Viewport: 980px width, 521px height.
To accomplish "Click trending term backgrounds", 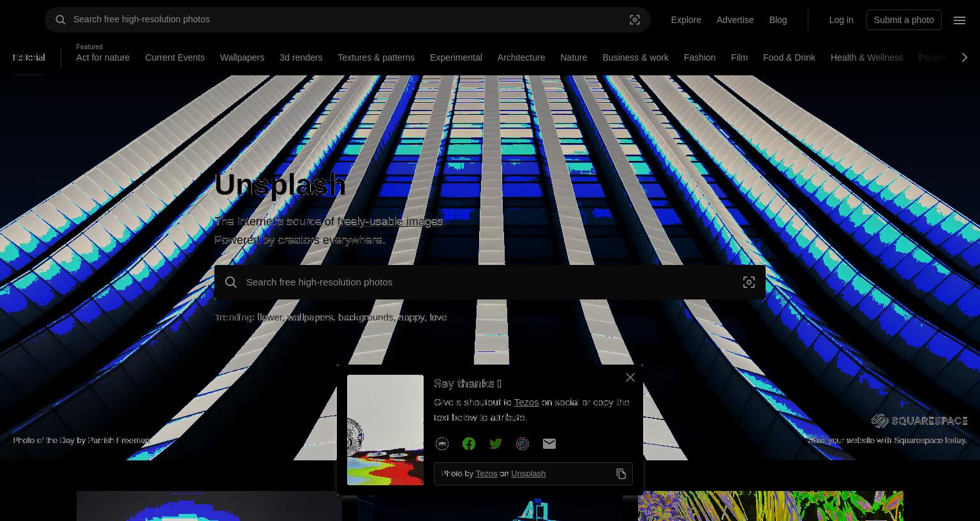I will [366, 317].
